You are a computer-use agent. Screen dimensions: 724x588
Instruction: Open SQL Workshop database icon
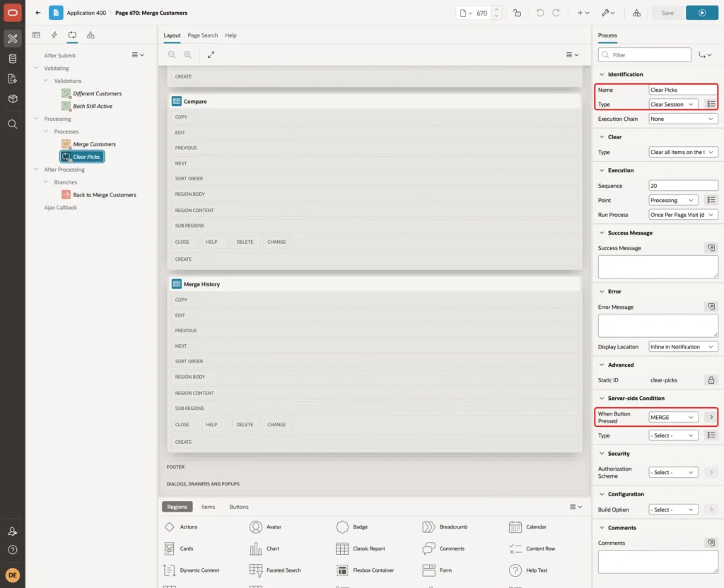(x=13, y=59)
